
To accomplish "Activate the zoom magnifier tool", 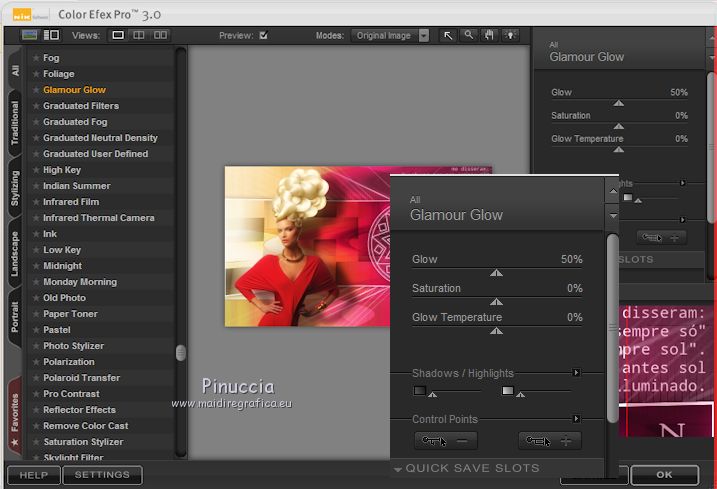I will click(x=468, y=35).
